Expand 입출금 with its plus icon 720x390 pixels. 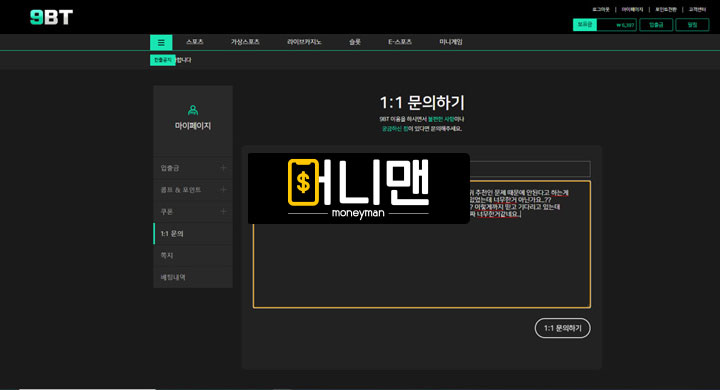click(223, 168)
